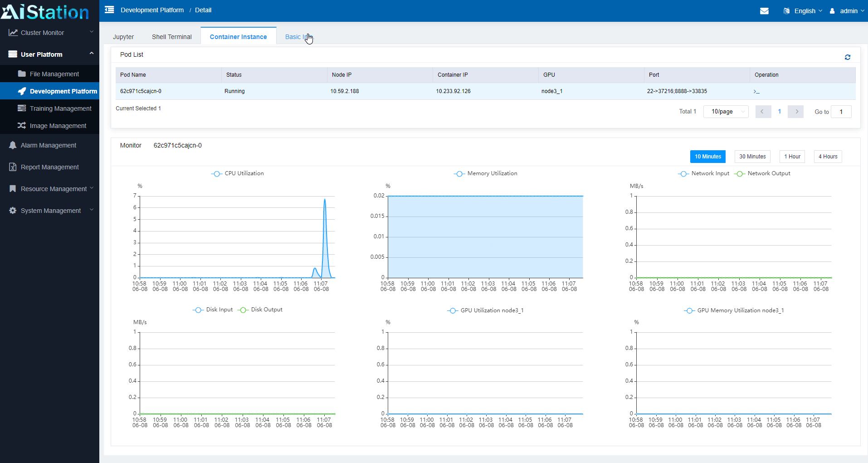The height and width of the screenshot is (463, 868).
Task: Open Training Management in the sidebar
Action: (60, 108)
